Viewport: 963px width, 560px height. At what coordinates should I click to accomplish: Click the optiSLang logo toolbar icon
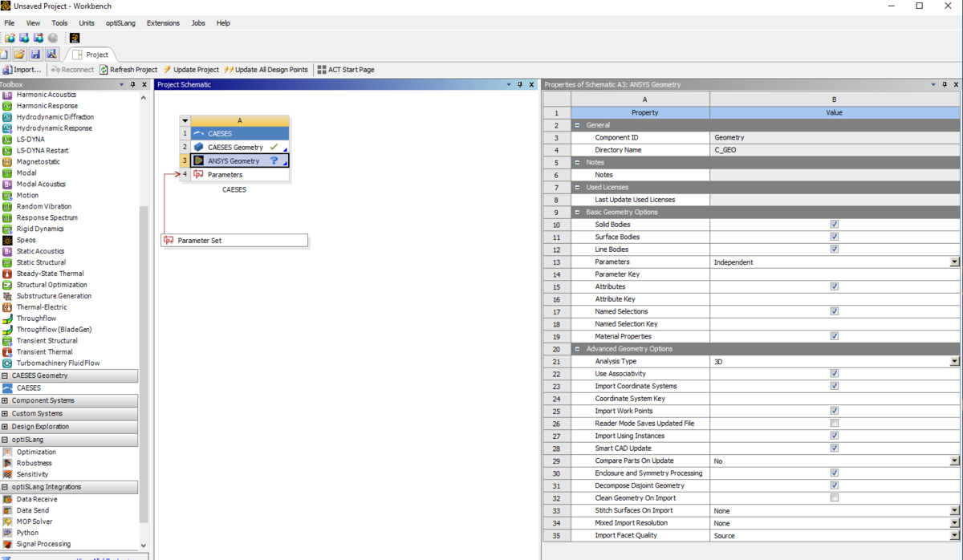75,38
